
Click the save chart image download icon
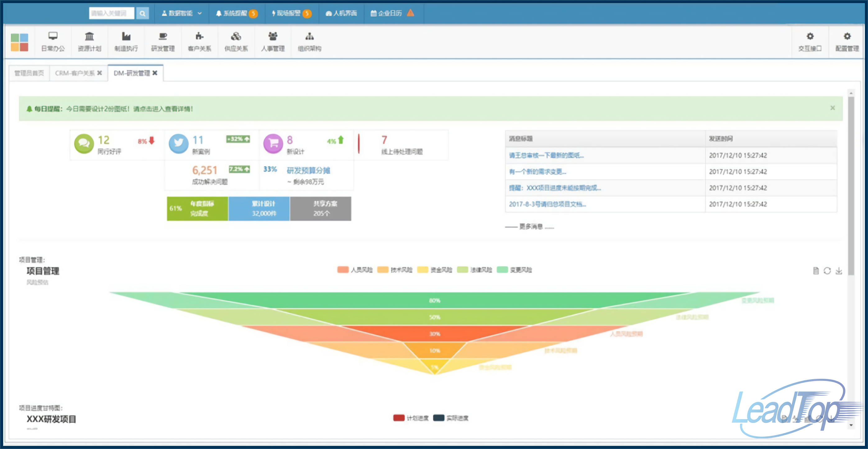[839, 271]
